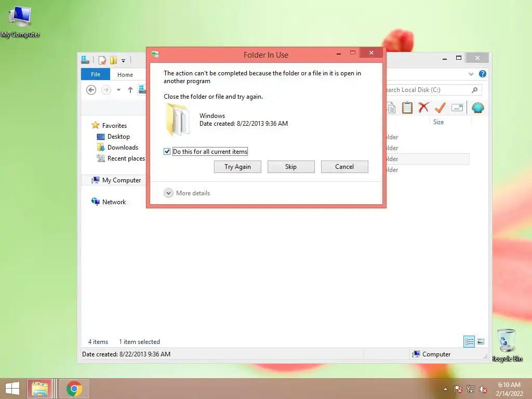Click the orange checkmark Properties icon
532x399 pixels.
440,108
